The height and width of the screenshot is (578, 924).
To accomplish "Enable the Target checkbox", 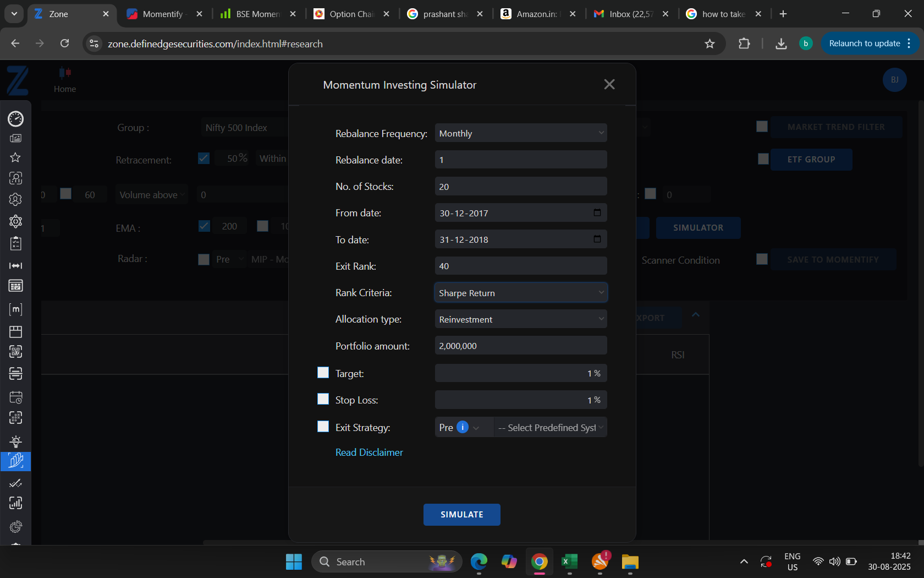I will (x=323, y=373).
